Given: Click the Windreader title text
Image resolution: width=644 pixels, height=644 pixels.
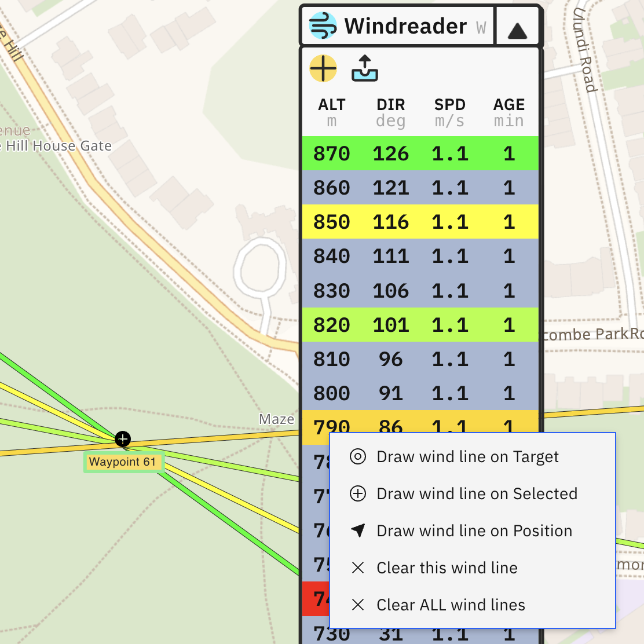Looking at the screenshot, I should pos(405,26).
